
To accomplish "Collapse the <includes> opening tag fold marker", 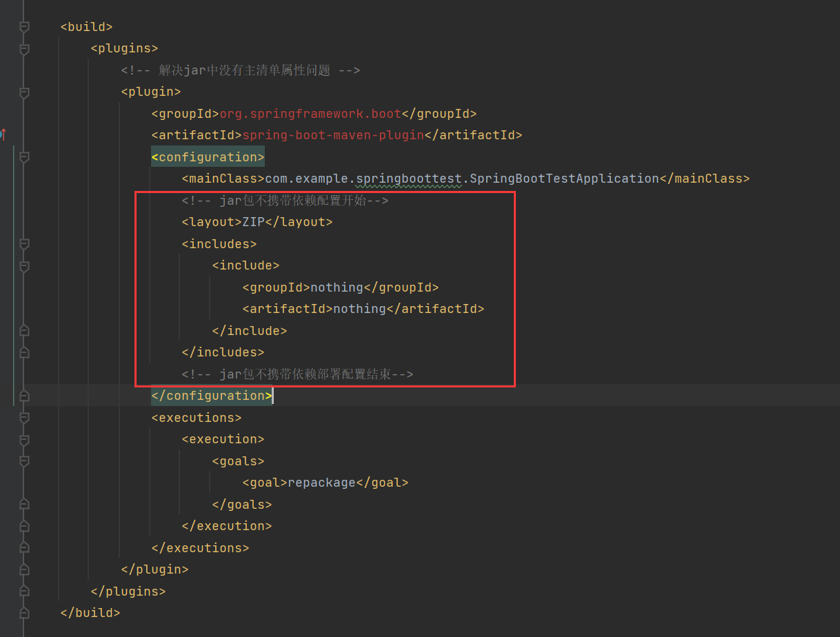I will click(x=24, y=244).
